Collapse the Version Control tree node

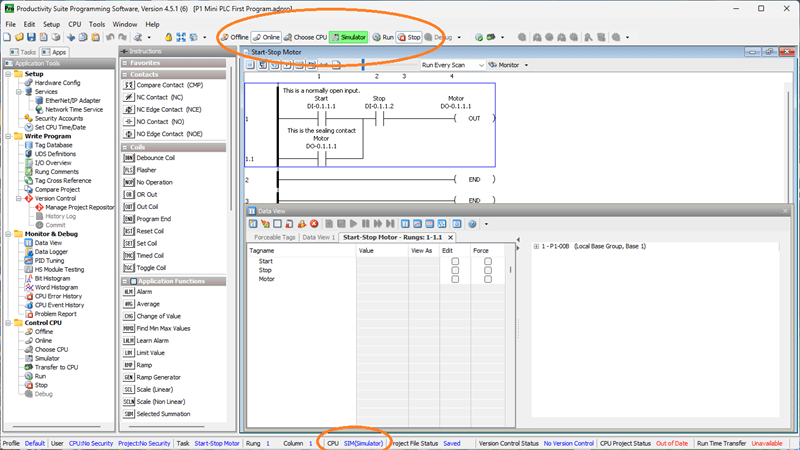[19, 198]
